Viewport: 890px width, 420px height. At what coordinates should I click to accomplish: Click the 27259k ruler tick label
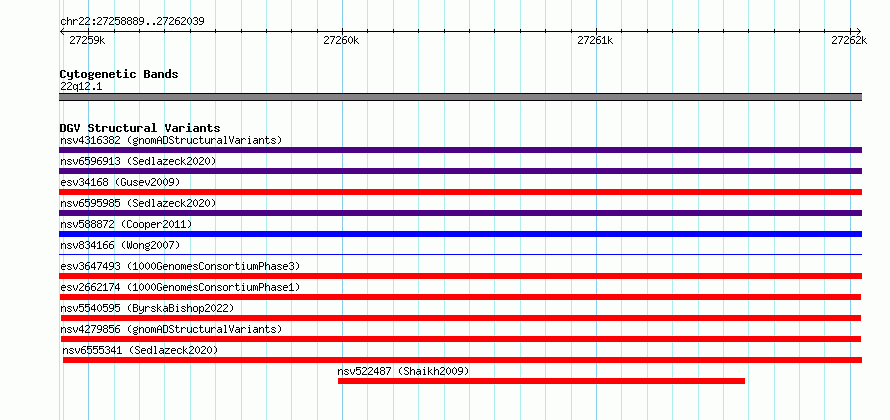pos(87,40)
